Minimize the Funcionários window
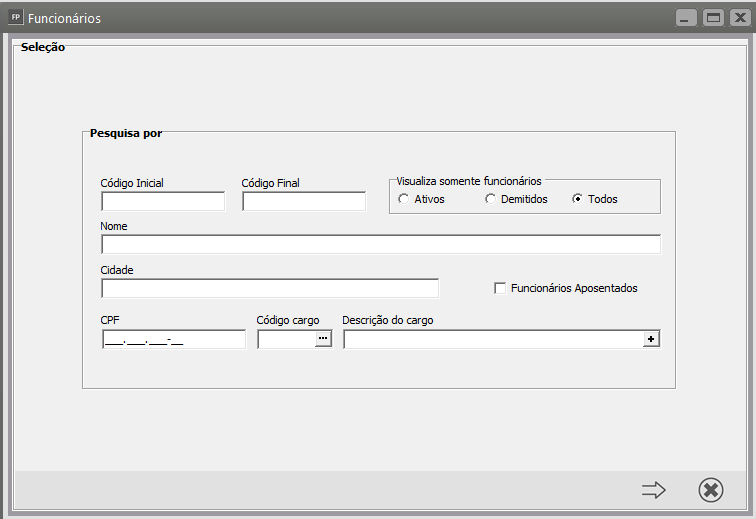756x519 pixels. point(686,18)
